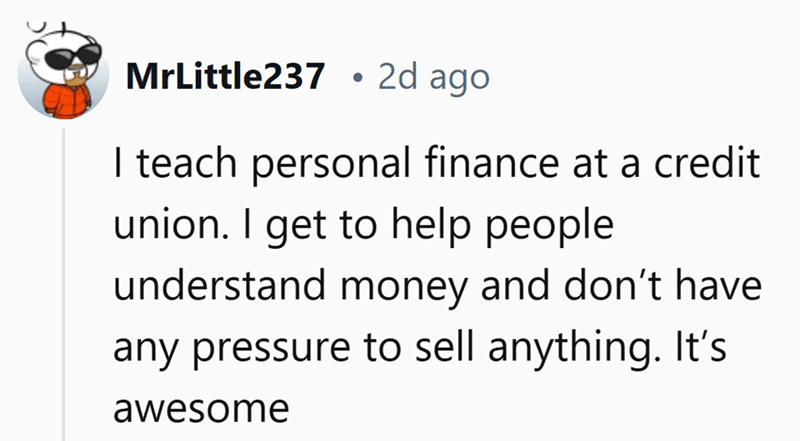Click the avatar's orange jacket
Screen dimensions: 800x441
(x=66, y=100)
